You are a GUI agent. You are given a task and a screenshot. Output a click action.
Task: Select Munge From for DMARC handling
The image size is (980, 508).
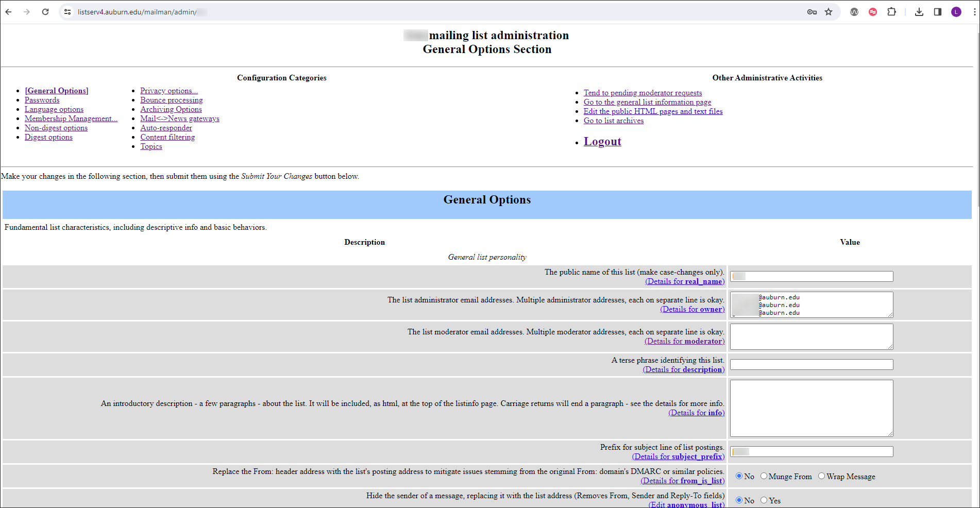[x=764, y=476]
